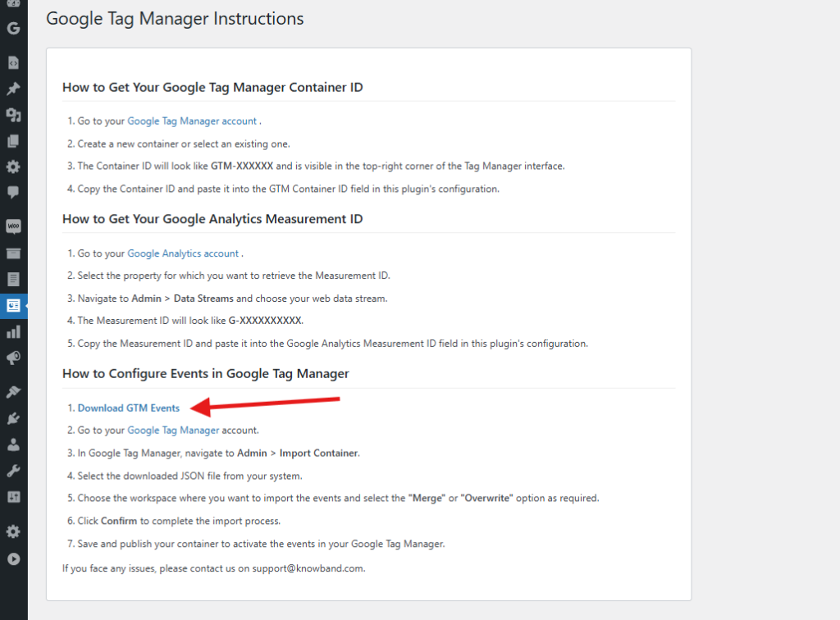Click heading How to Get Your Google Analytics Measurement ID
This screenshot has height=620, width=840.
[x=212, y=219]
